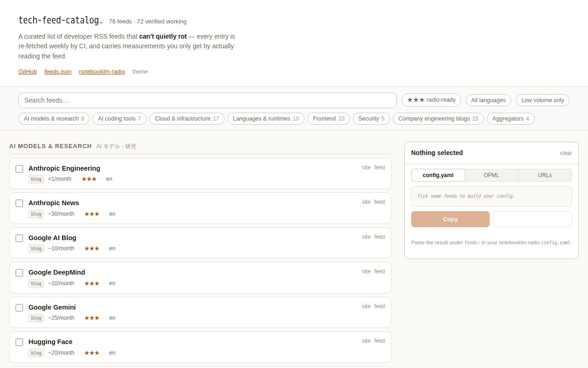Open Google Gemini feed link
Screen dimensions: 588x368
379,306
